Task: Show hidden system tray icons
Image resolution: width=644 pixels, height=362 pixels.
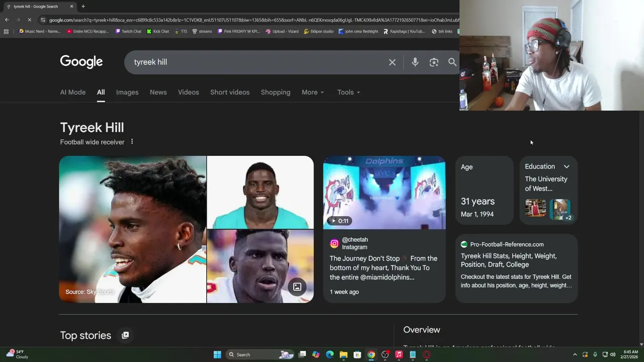Action: click(x=575, y=354)
